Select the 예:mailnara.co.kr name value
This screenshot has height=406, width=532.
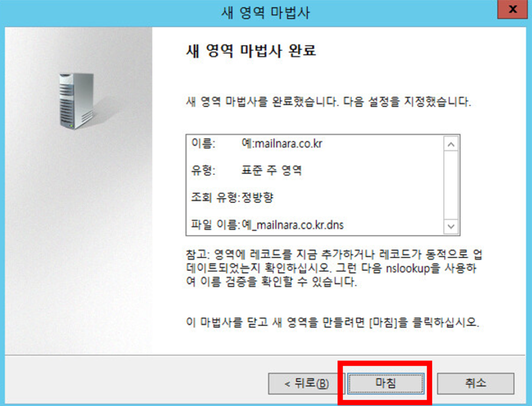(x=282, y=144)
